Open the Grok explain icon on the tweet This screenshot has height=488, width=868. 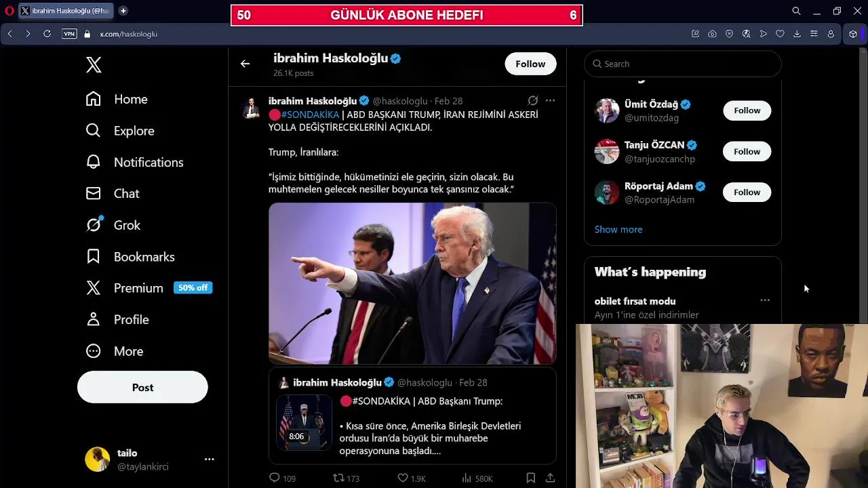(x=533, y=100)
